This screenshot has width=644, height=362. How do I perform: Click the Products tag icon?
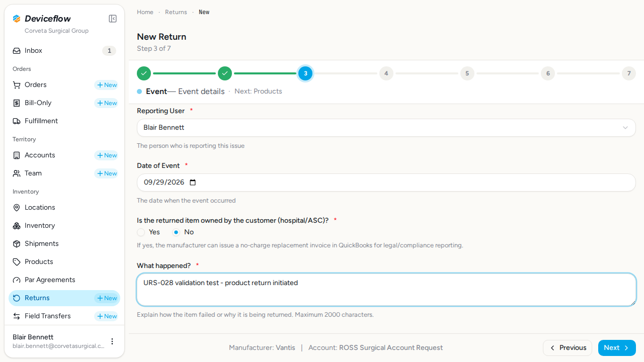(17, 262)
